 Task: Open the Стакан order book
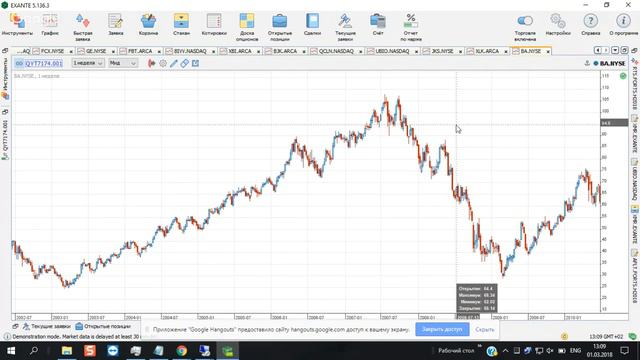coord(181,24)
